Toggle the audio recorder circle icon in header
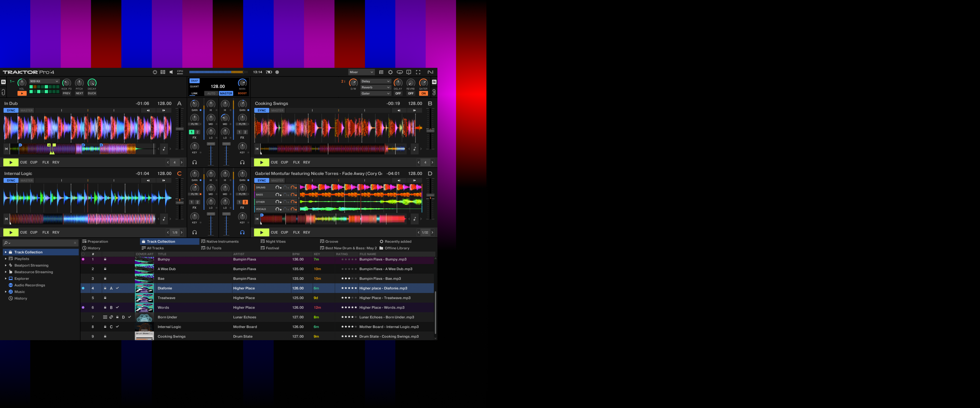 277,72
